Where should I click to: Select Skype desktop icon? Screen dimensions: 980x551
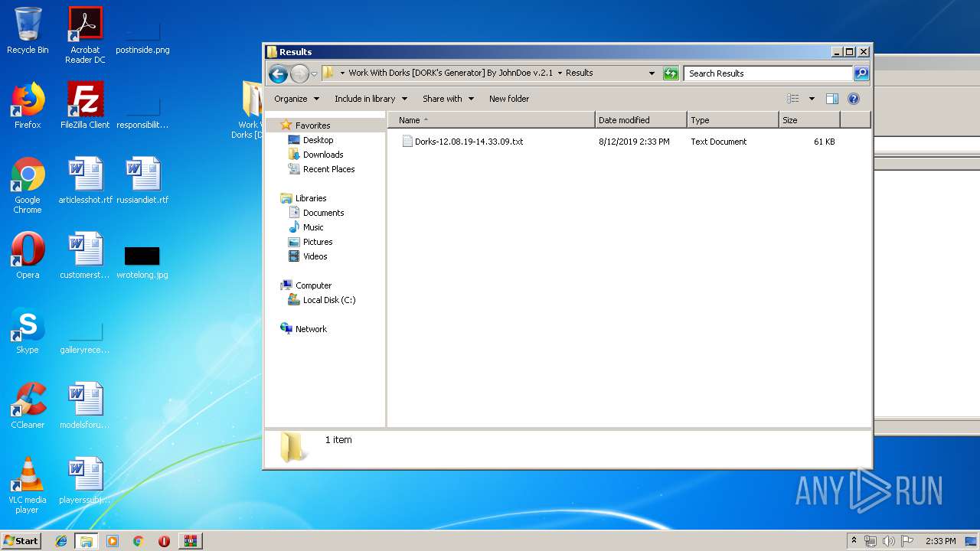(x=28, y=331)
